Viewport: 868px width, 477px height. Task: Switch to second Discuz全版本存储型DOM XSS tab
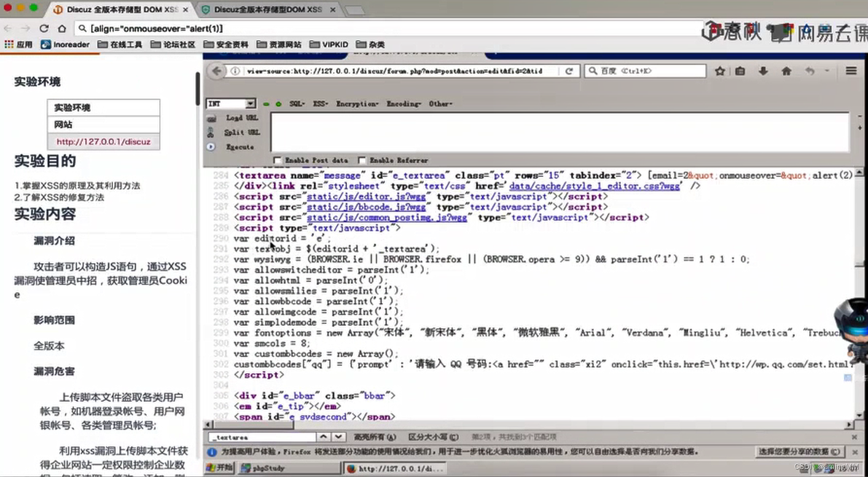click(269, 10)
